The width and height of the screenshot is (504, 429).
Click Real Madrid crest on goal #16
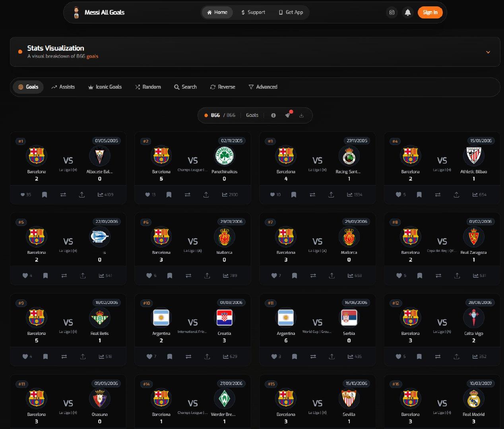point(473,399)
